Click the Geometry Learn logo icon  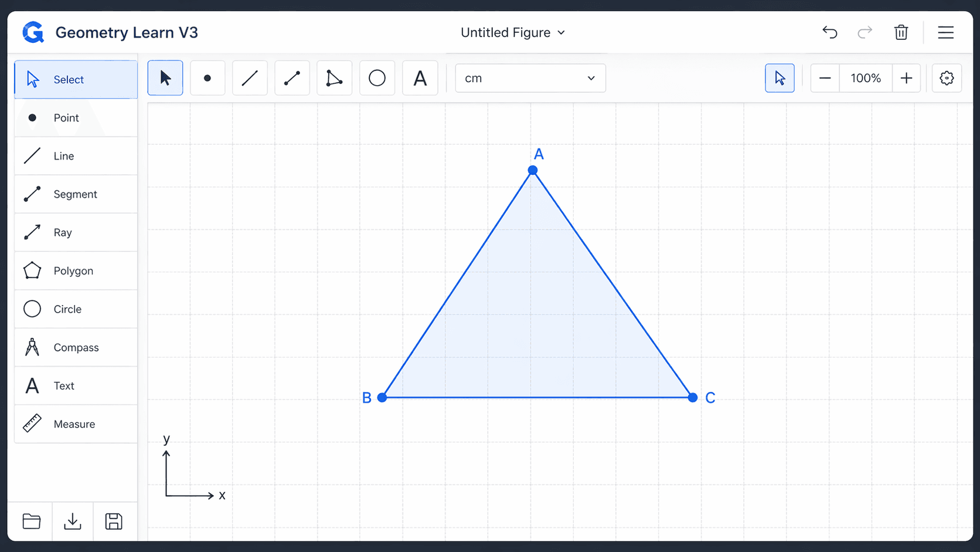(x=33, y=32)
